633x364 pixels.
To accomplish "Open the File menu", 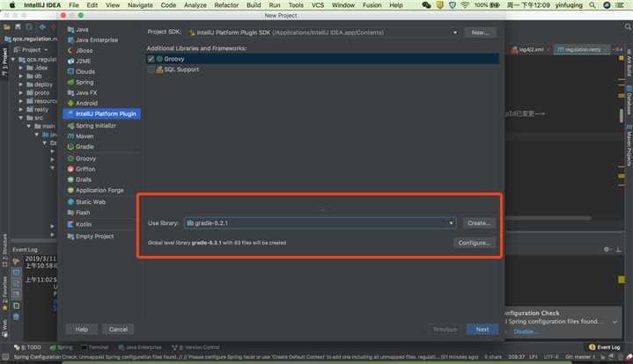I will pos(74,5).
